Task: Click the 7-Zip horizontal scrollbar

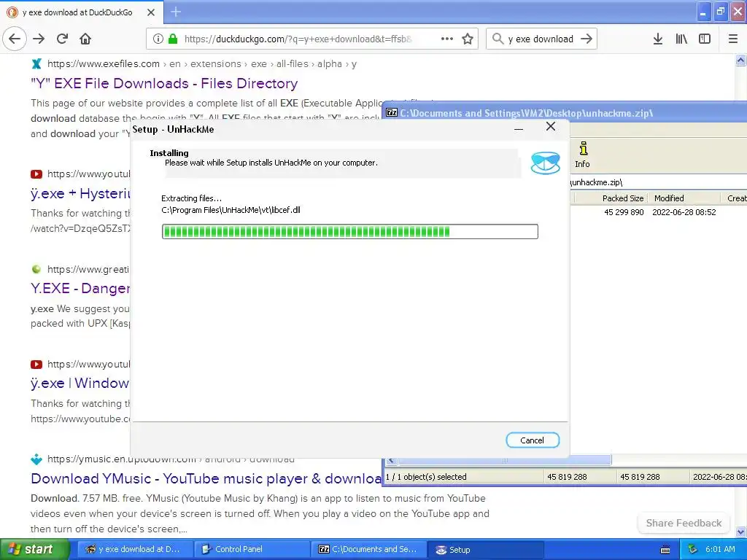Action: click(x=505, y=460)
